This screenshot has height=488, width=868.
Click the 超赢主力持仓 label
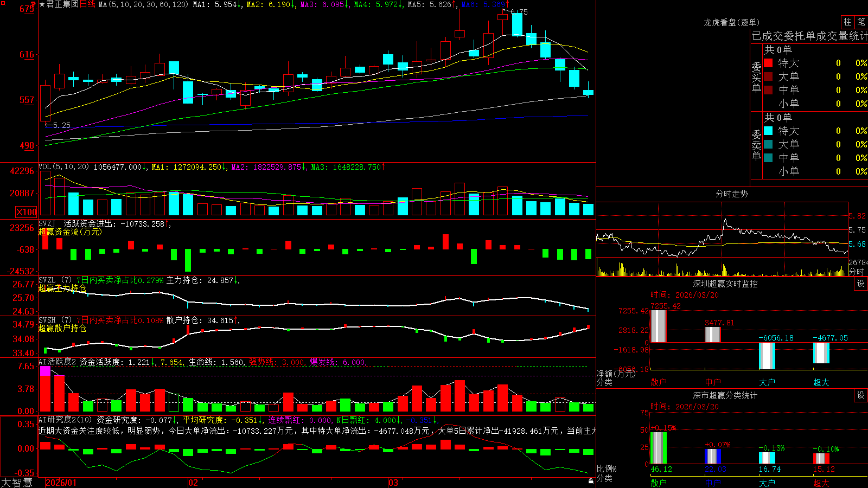(x=62, y=288)
